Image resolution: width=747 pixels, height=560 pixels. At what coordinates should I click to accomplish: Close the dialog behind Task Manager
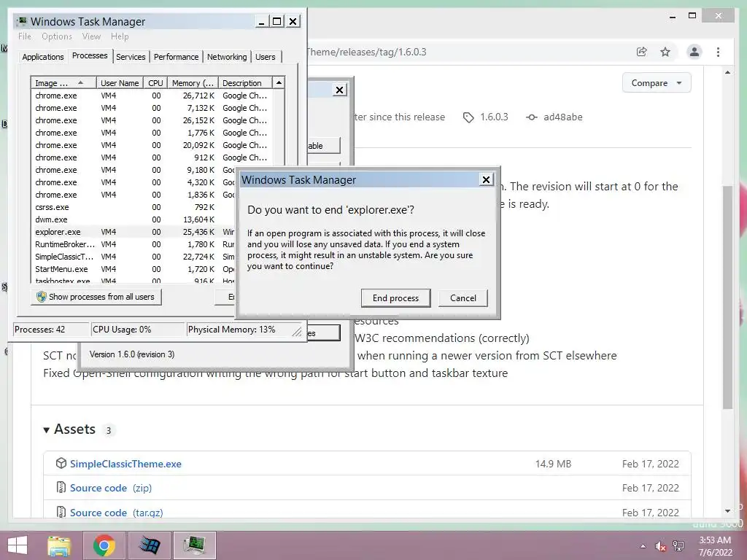pyautogui.click(x=339, y=90)
